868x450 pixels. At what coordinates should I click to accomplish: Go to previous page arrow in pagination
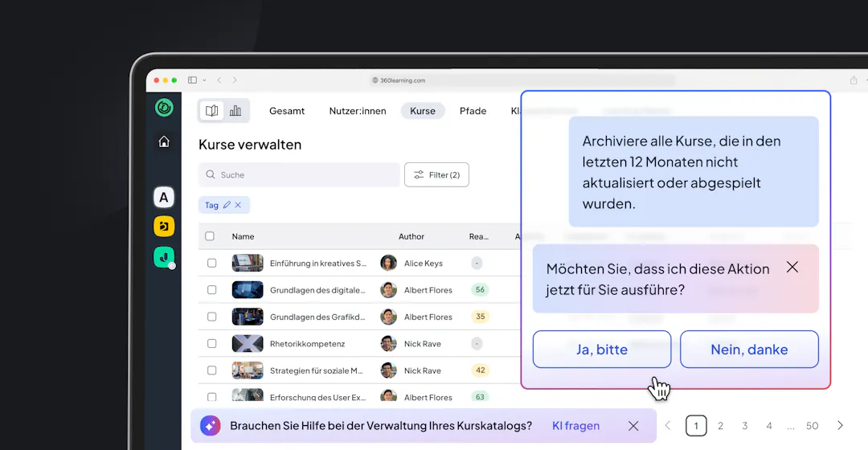coord(668,426)
